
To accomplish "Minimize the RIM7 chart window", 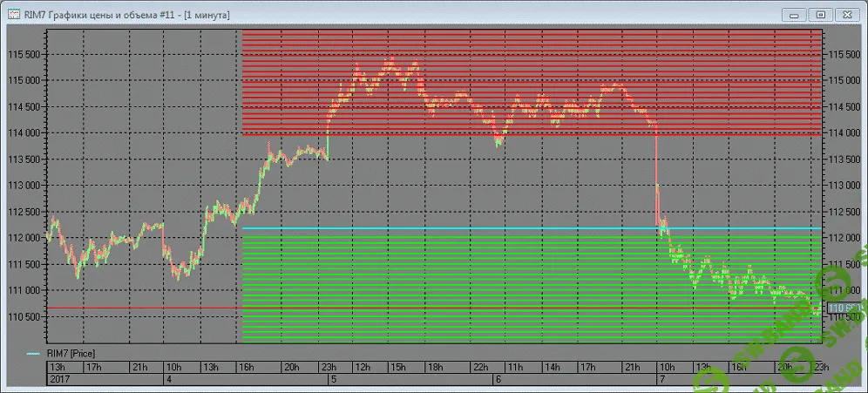I will 794,14.
